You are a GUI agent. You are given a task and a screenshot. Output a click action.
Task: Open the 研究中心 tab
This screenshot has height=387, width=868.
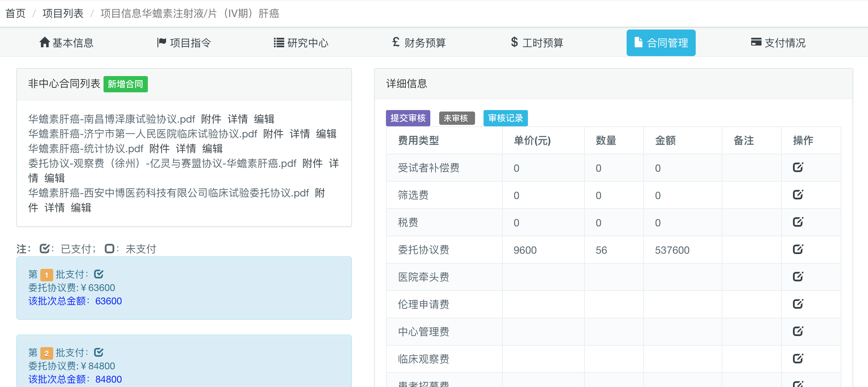(x=301, y=43)
